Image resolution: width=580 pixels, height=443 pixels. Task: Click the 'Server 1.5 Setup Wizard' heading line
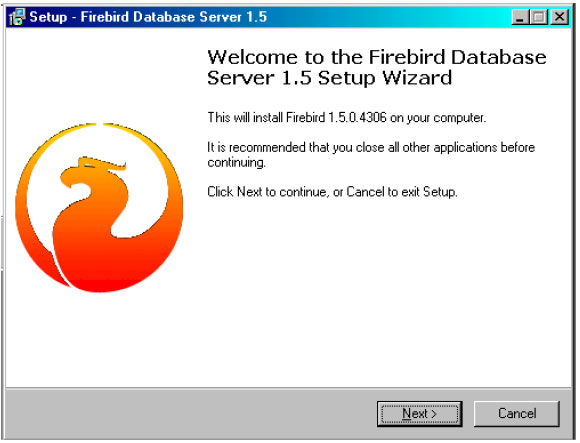329,78
